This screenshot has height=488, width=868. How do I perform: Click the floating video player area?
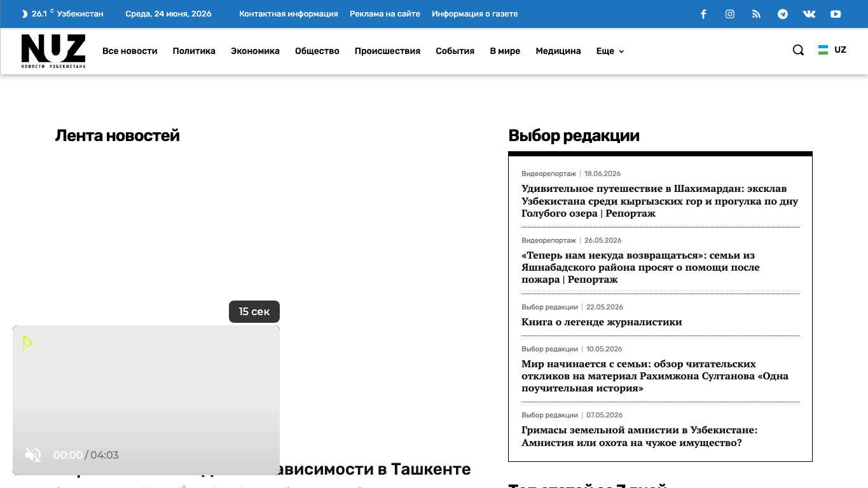(x=146, y=400)
